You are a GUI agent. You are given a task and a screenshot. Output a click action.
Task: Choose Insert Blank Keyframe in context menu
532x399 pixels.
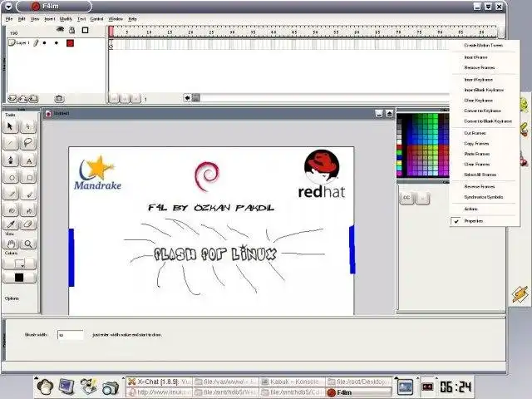(484, 90)
